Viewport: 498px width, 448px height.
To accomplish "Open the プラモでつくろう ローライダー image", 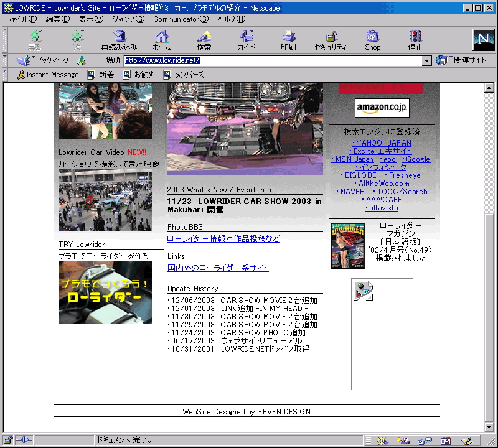I will pyautogui.click(x=105, y=292).
